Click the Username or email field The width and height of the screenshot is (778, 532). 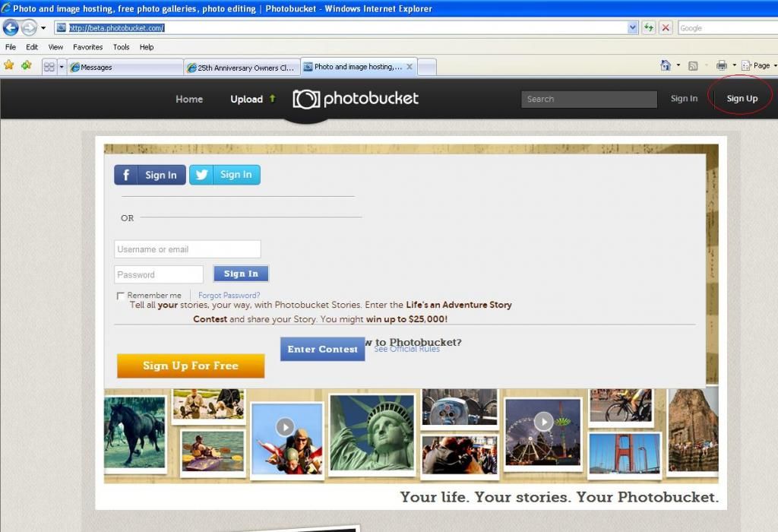[188, 249]
